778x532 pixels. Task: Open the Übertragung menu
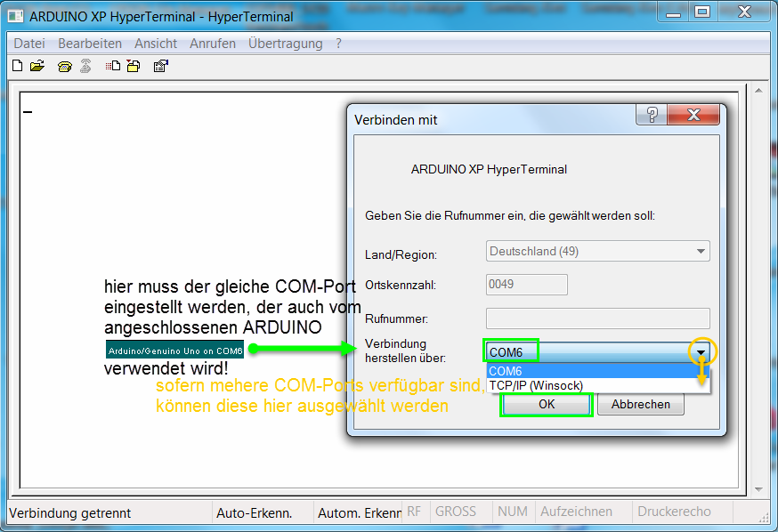pyautogui.click(x=285, y=43)
